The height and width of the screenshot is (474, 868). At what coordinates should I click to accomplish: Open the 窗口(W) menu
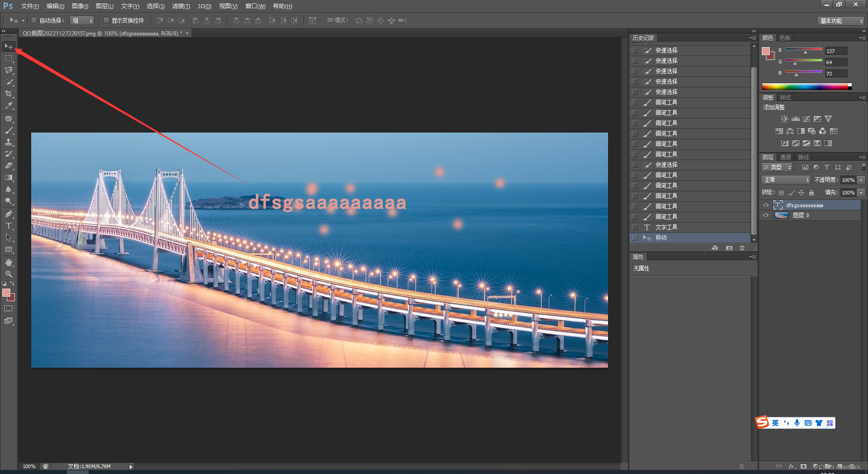tap(255, 6)
